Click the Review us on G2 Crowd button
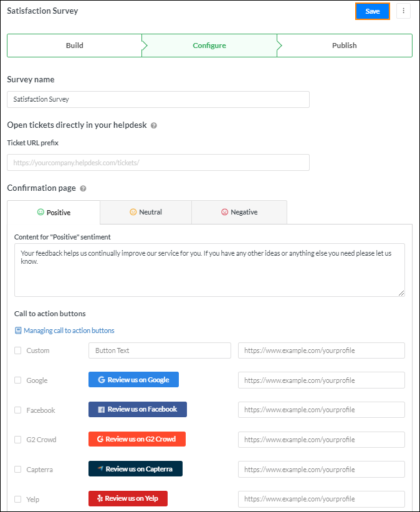This screenshot has width=420, height=512. click(x=137, y=439)
